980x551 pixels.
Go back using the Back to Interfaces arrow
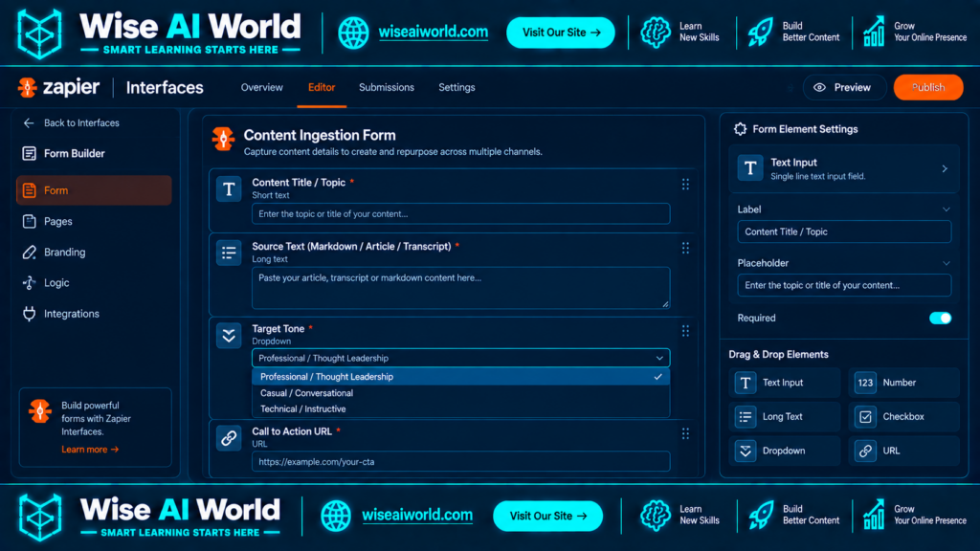click(29, 123)
